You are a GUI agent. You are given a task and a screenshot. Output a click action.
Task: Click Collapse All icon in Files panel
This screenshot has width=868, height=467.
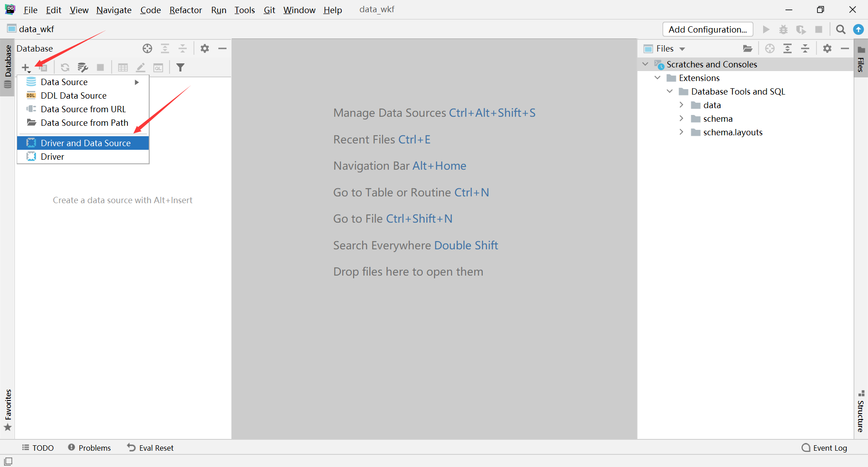coord(805,48)
